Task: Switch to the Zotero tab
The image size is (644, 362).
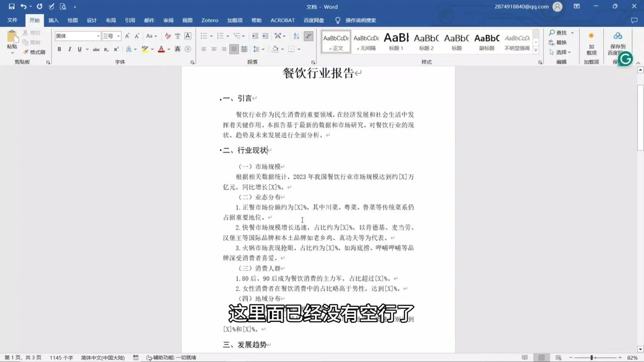Action: 210,20
